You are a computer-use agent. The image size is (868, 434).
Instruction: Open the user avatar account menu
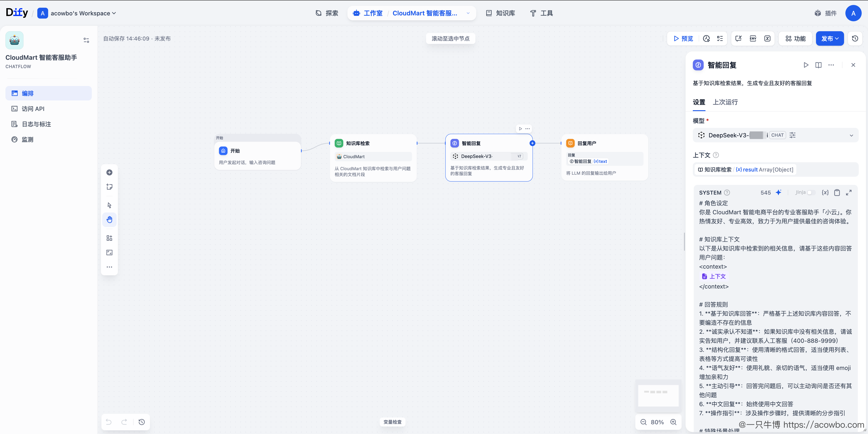click(853, 13)
